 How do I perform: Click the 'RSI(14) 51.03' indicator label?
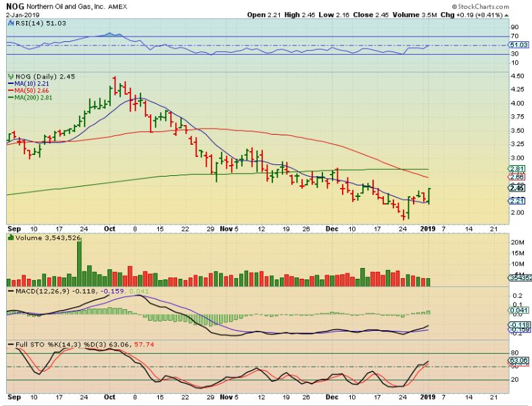coord(41,24)
